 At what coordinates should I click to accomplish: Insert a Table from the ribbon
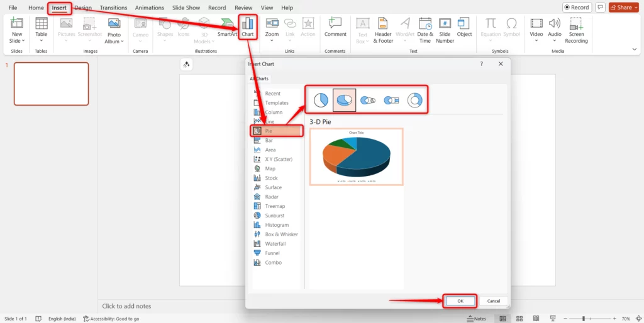pyautogui.click(x=41, y=30)
